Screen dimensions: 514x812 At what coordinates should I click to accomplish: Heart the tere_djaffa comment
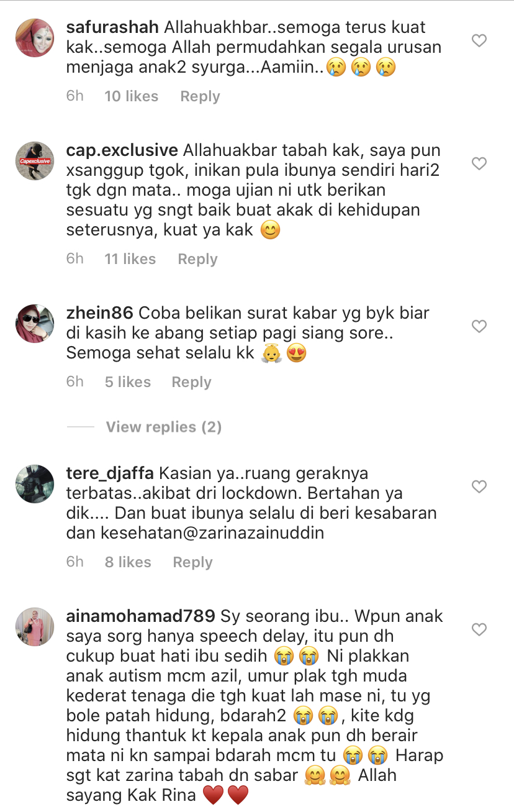coord(479,486)
